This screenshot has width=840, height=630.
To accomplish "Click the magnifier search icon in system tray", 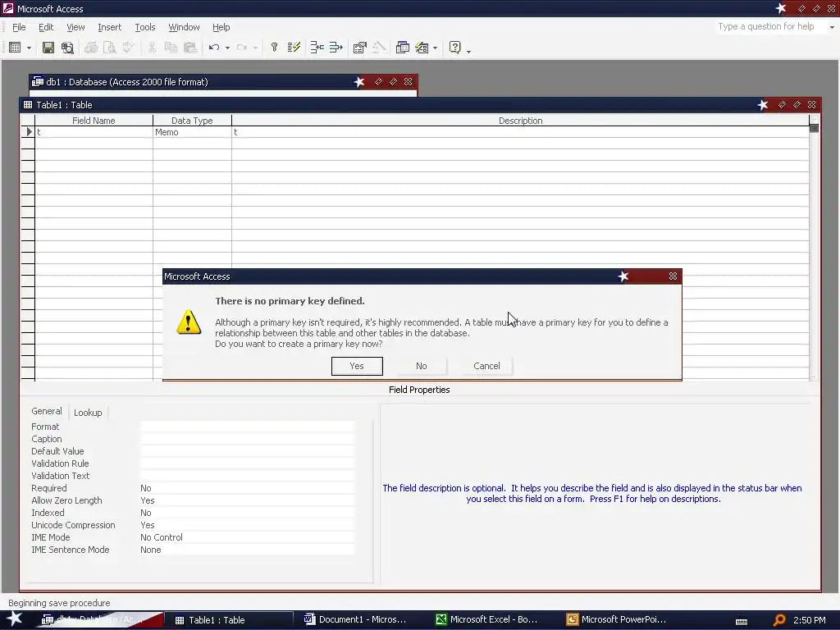I will 779,620.
